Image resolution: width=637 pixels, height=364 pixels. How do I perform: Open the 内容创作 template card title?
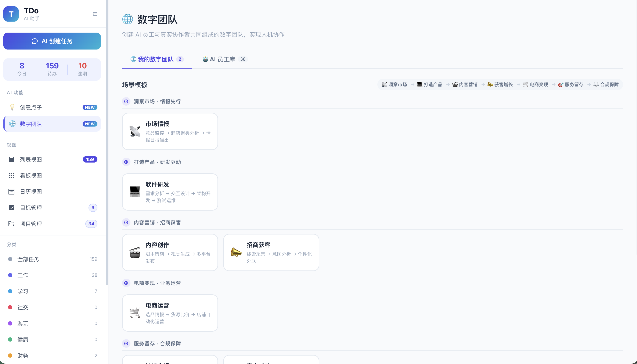click(157, 245)
